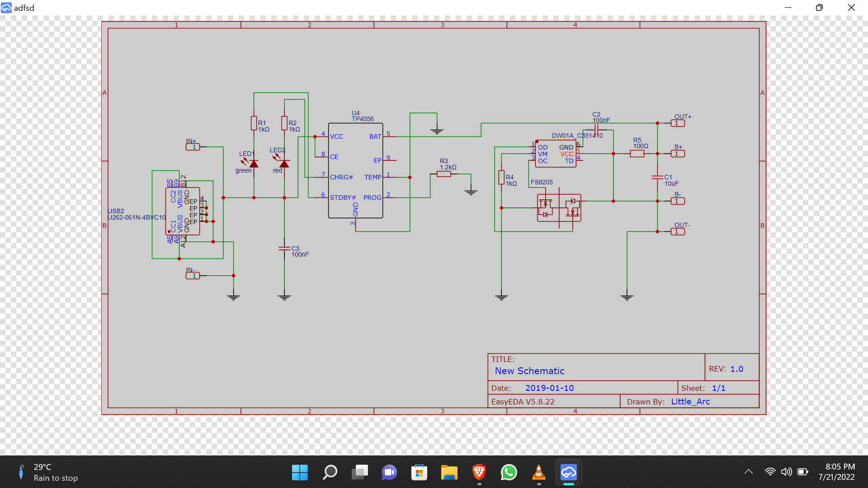The image size is (868, 488).
Task: Select resistor R1 in the schematic
Action: (254, 123)
